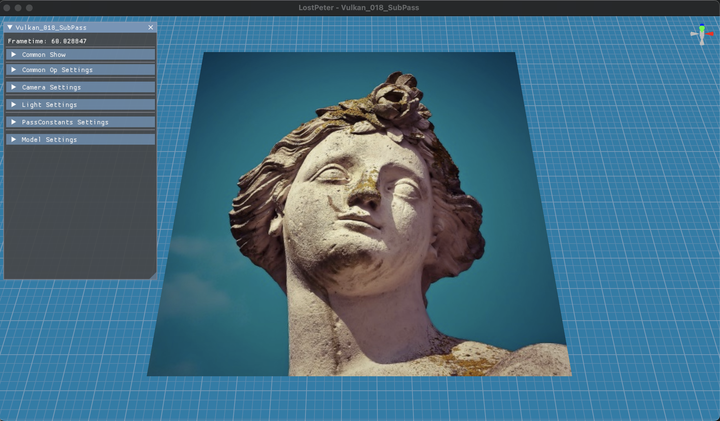Click the red axis cone on the gizmo
720x421 pixels.
[710, 34]
